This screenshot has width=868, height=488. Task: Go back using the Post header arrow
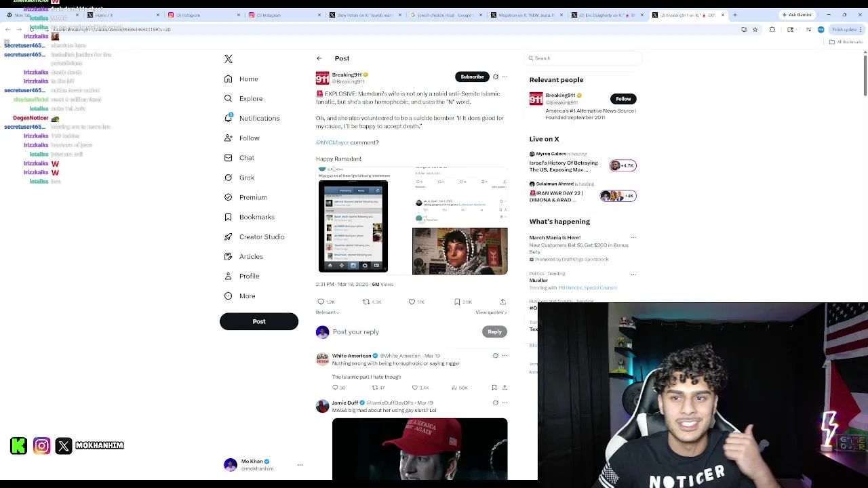coord(319,58)
